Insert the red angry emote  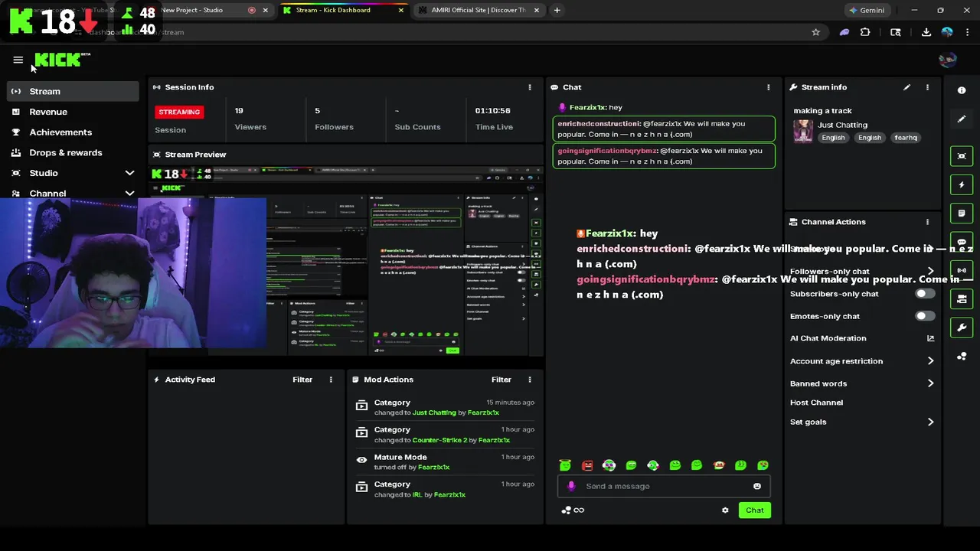coord(587,465)
